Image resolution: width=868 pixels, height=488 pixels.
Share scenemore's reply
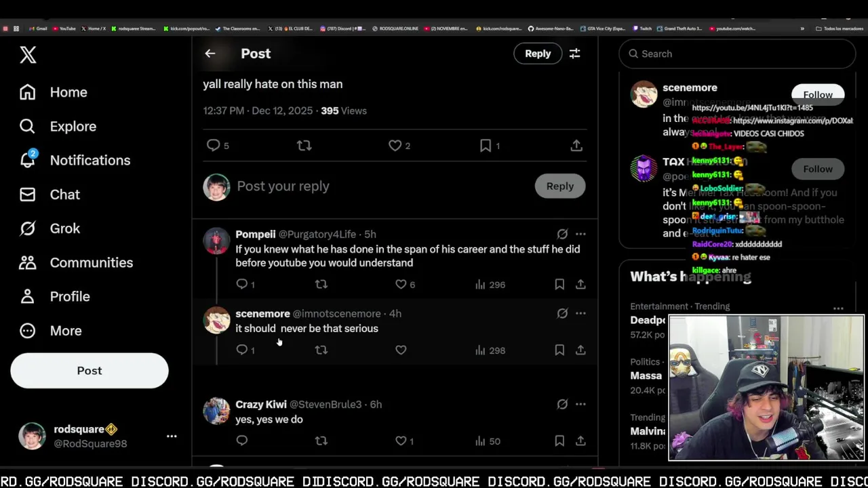click(580, 350)
